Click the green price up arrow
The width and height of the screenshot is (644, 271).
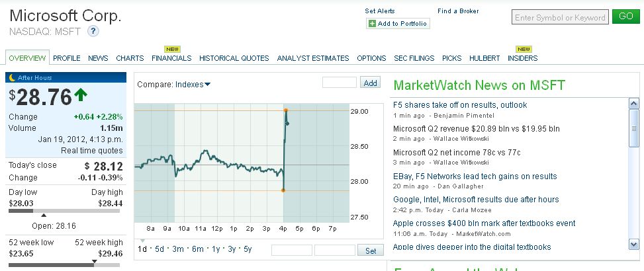click(x=80, y=95)
